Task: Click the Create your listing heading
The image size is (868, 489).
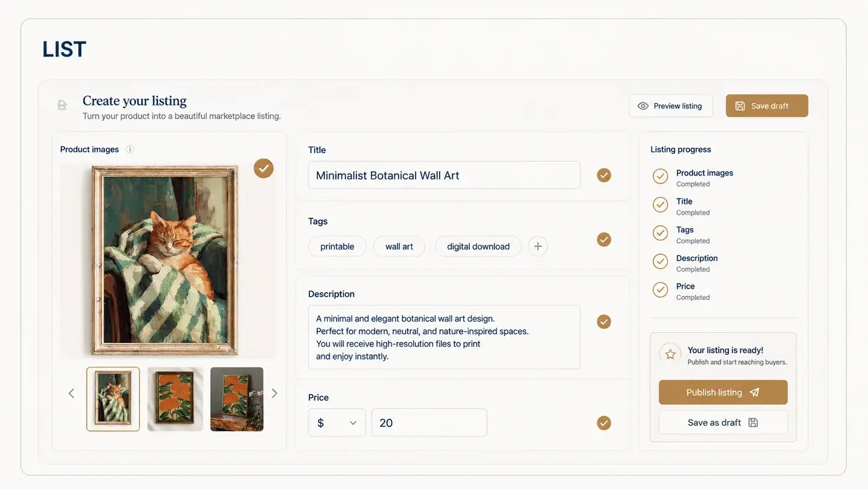Action: click(135, 101)
